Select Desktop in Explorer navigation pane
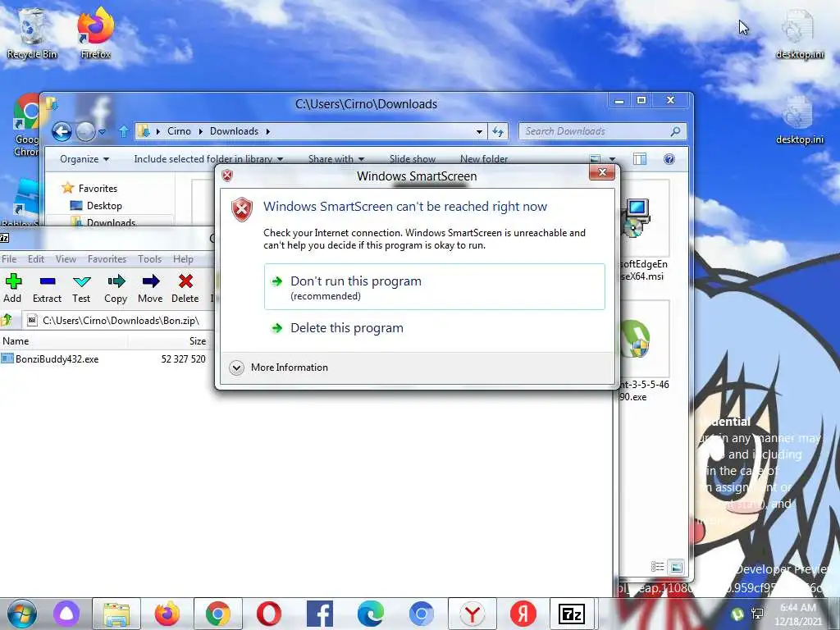The image size is (840, 630). pyautogui.click(x=97, y=206)
